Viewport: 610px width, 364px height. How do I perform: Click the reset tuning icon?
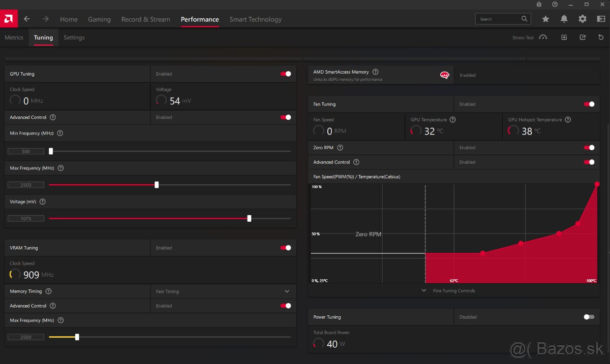pos(601,38)
